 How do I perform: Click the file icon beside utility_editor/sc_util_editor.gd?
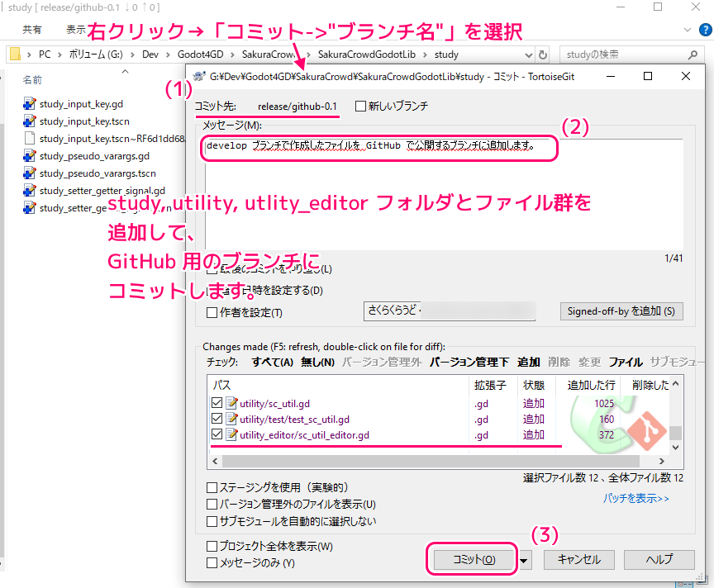pyautogui.click(x=231, y=435)
